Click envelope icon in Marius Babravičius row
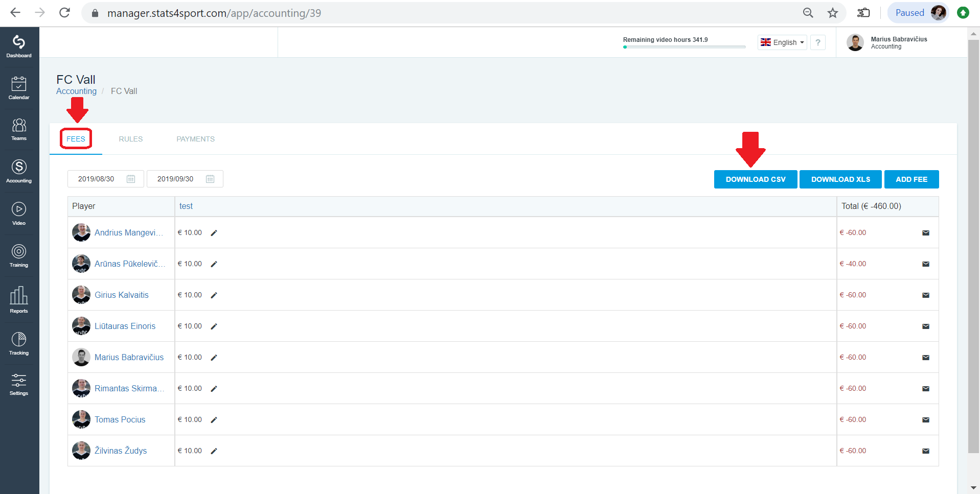 tap(926, 358)
